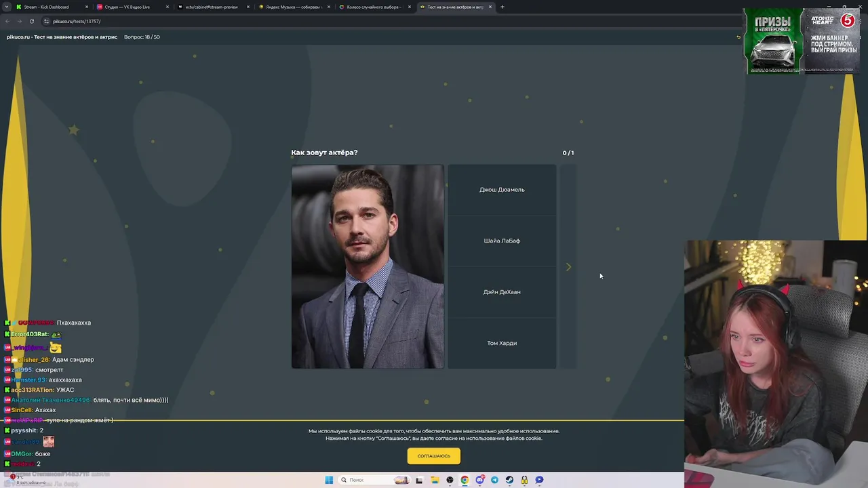This screenshot has height=488, width=868.
Task: Click chat message 'Адам сэндлер'
Action: click(x=73, y=360)
